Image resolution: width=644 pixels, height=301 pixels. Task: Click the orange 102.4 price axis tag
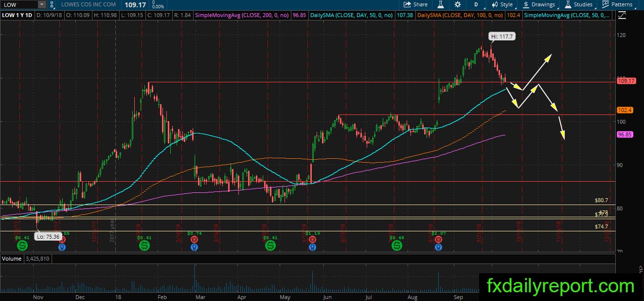pos(624,110)
